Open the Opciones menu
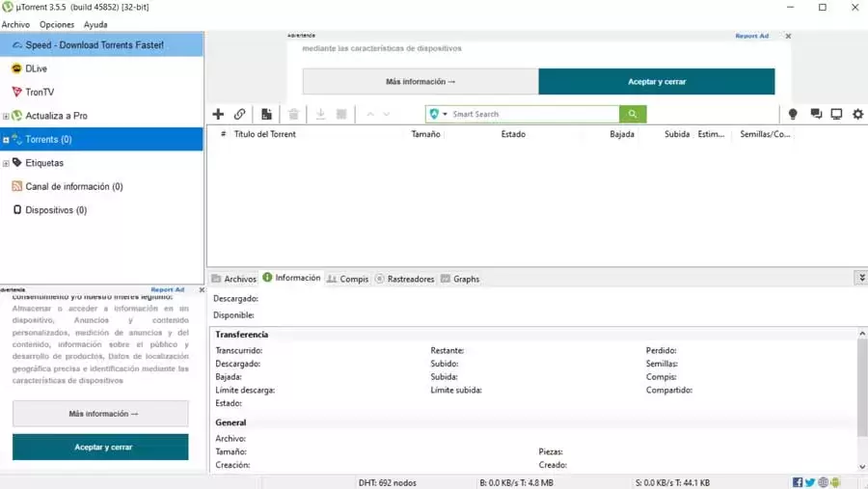868x489 pixels. pos(57,24)
